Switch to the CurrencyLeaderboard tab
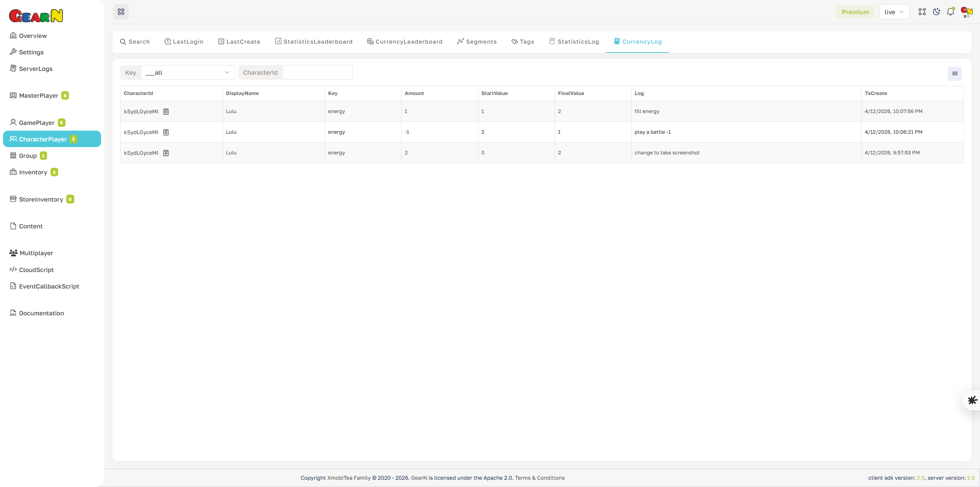 (x=405, y=41)
